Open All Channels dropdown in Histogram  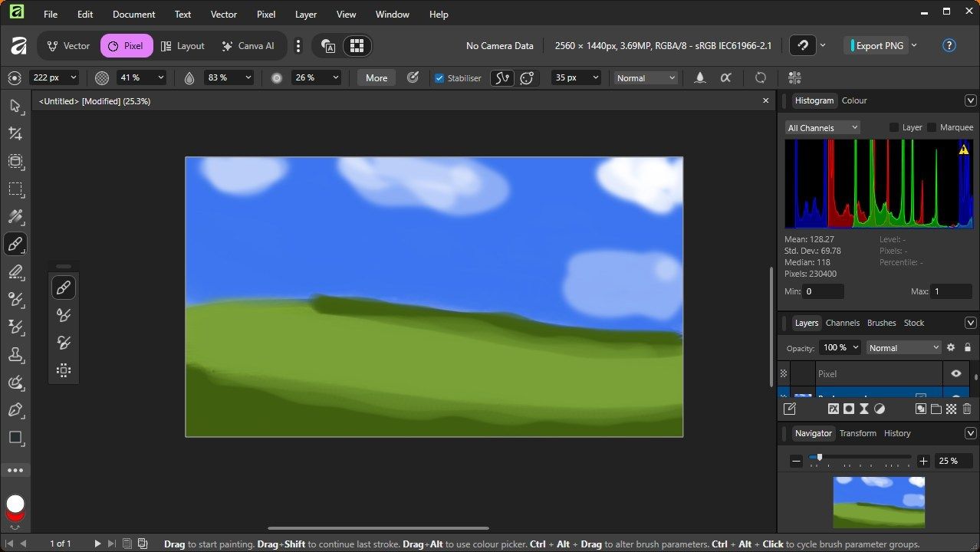pos(822,128)
